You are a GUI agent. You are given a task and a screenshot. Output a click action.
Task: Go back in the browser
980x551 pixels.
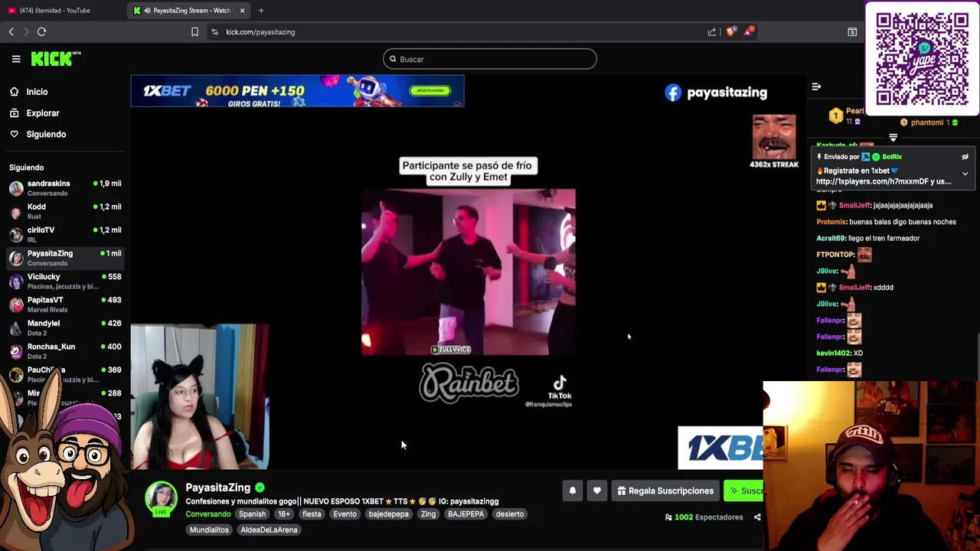click(x=11, y=31)
